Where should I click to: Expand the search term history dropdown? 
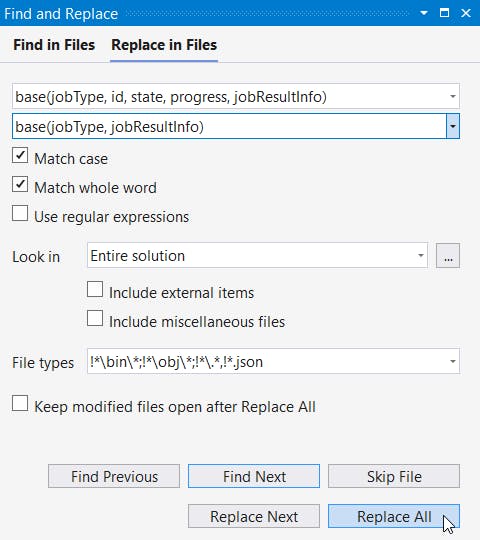tap(453, 96)
